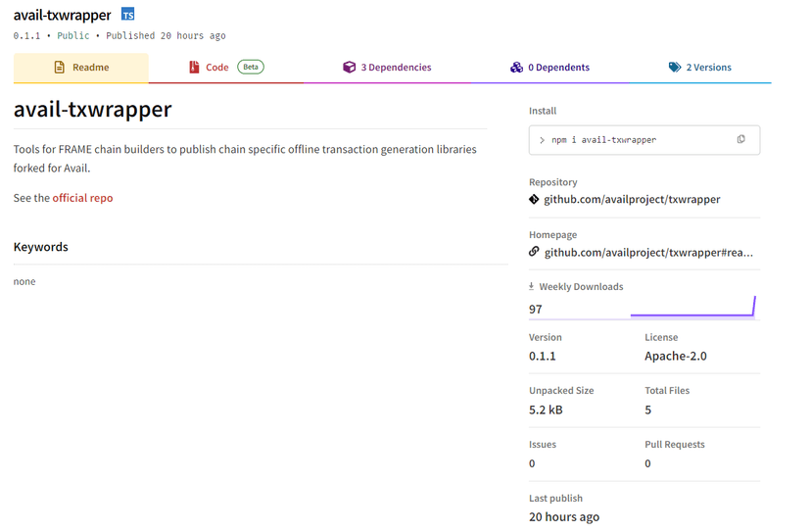The height and width of the screenshot is (532, 811).
Task: Click the TypeScript TS badge icon
Action: pos(127,14)
